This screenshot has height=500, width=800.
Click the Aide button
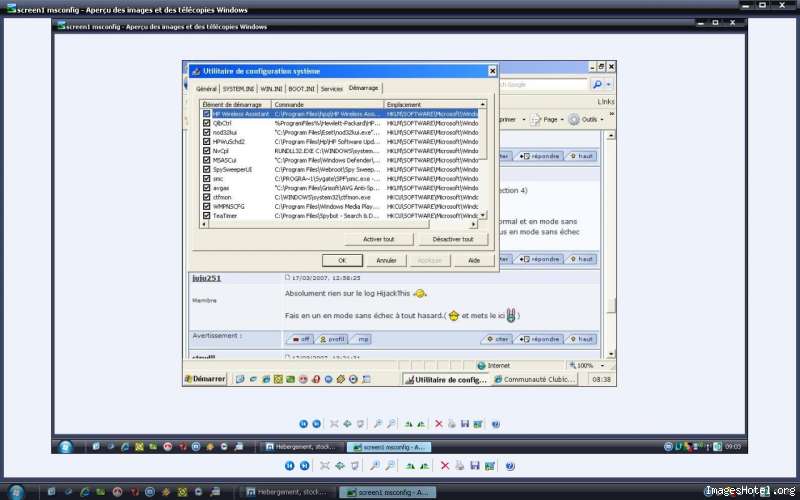474,260
